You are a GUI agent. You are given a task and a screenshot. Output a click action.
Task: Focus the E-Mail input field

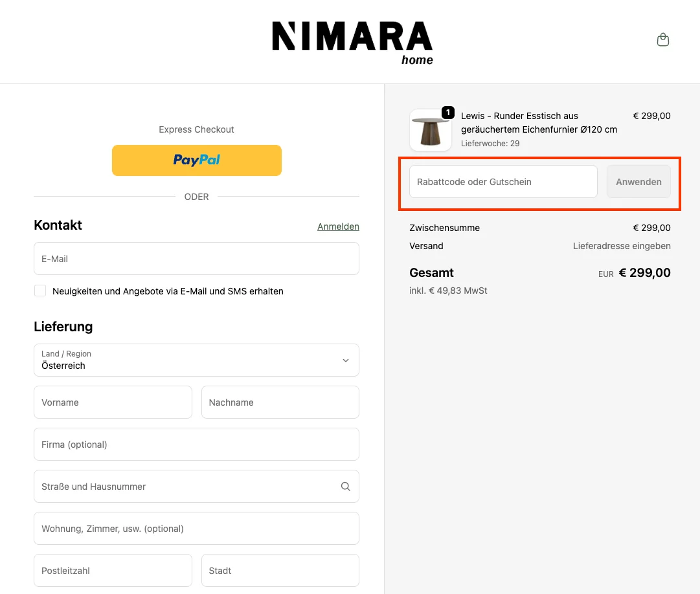pyautogui.click(x=196, y=259)
